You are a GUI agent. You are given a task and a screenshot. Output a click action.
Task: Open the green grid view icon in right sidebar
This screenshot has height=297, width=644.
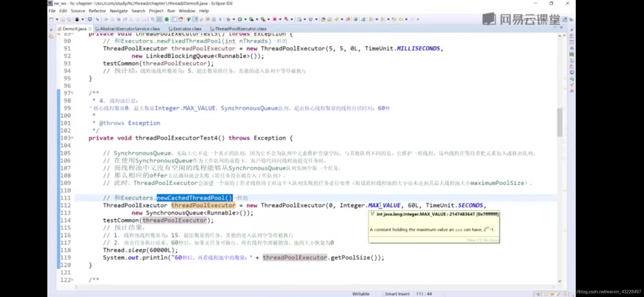572,54
